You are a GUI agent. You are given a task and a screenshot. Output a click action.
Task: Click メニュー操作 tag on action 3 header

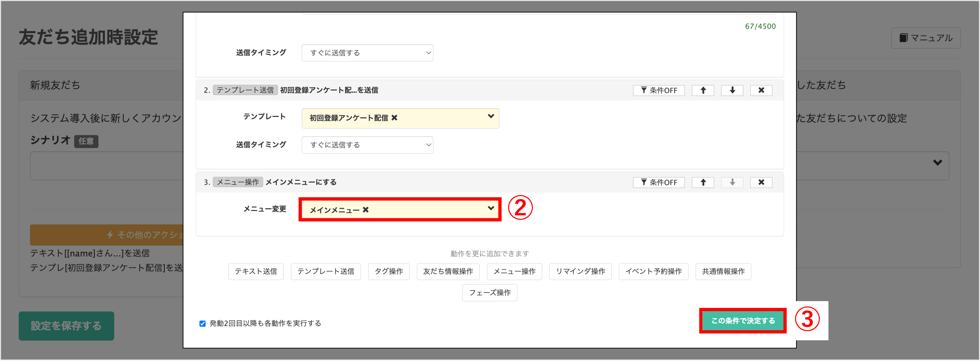pos(238,182)
